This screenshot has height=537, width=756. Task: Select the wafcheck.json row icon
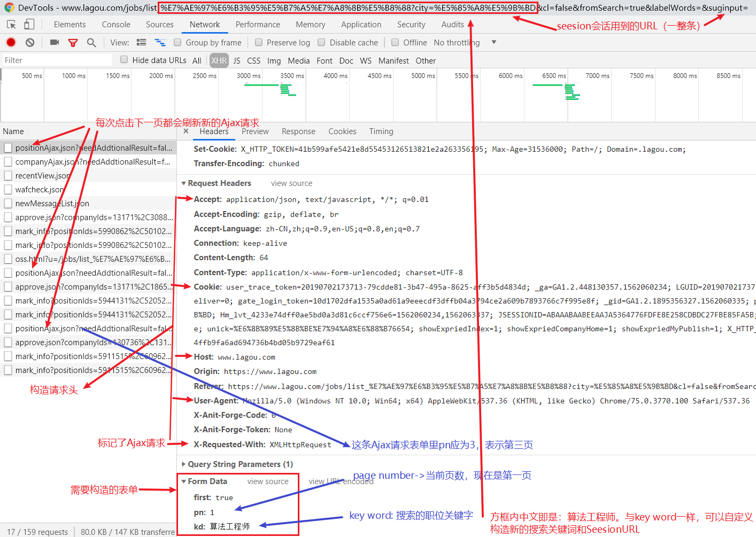click(x=8, y=189)
